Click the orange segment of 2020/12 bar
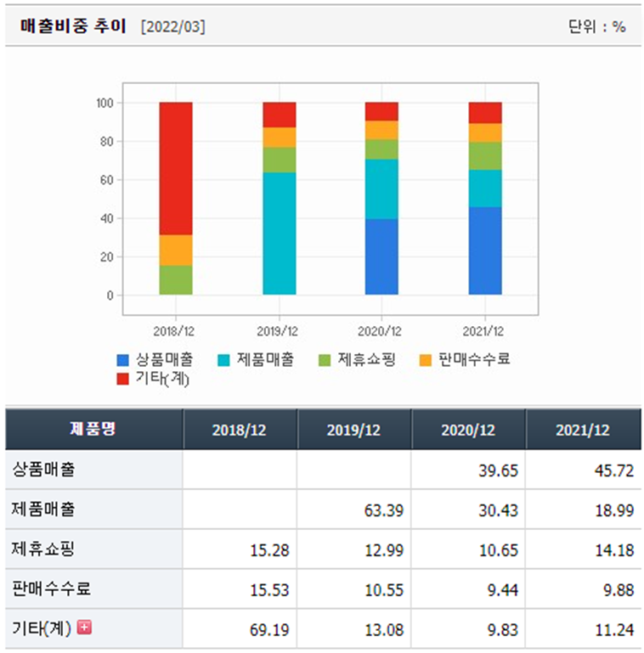The height and width of the screenshot is (653, 644). [381, 131]
